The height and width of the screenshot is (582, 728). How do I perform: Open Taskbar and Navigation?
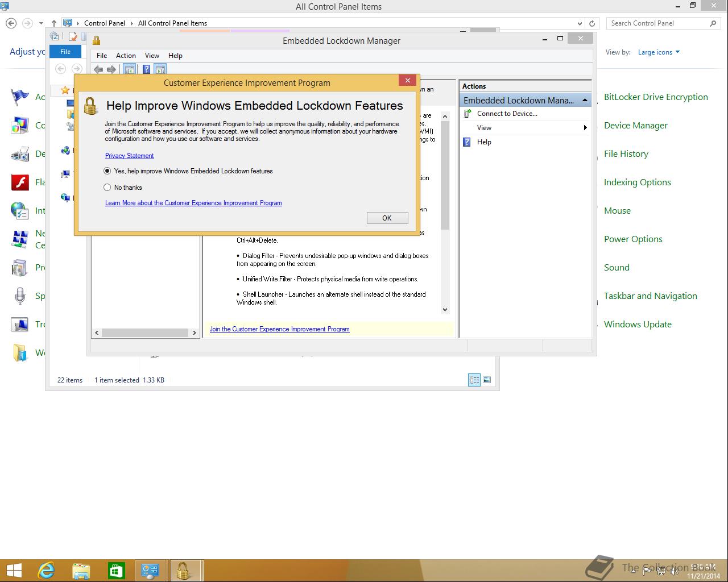pos(651,296)
